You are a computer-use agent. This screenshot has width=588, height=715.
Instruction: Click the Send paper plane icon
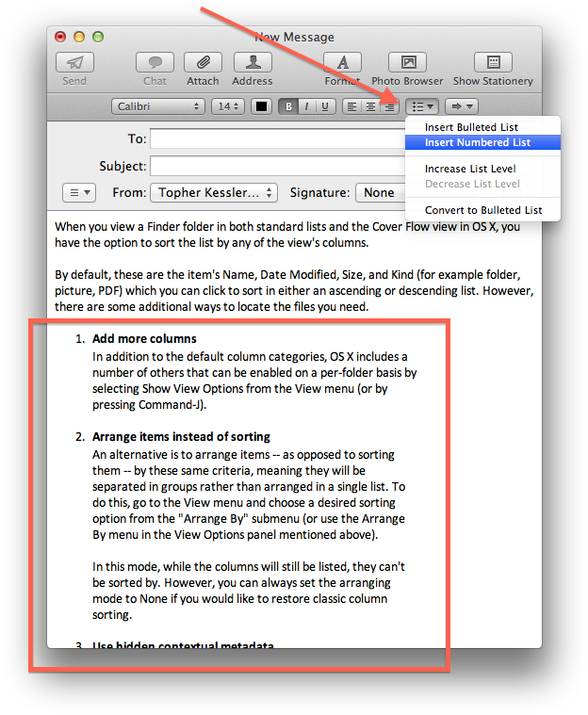point(74,63)
